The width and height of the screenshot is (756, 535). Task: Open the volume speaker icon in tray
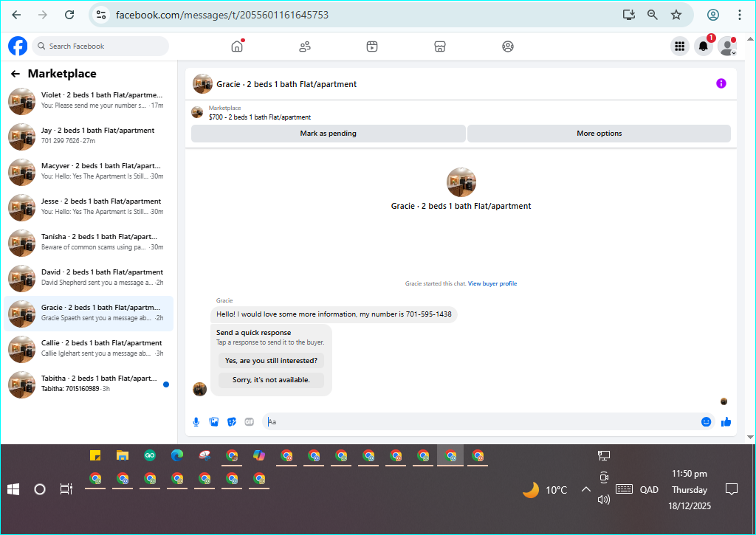point(604,500)
